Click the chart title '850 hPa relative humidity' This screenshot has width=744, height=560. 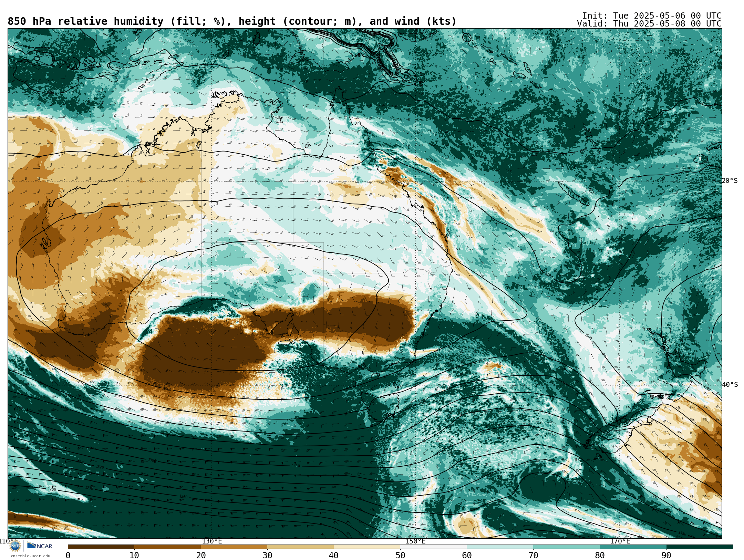[x=85, y=21]
